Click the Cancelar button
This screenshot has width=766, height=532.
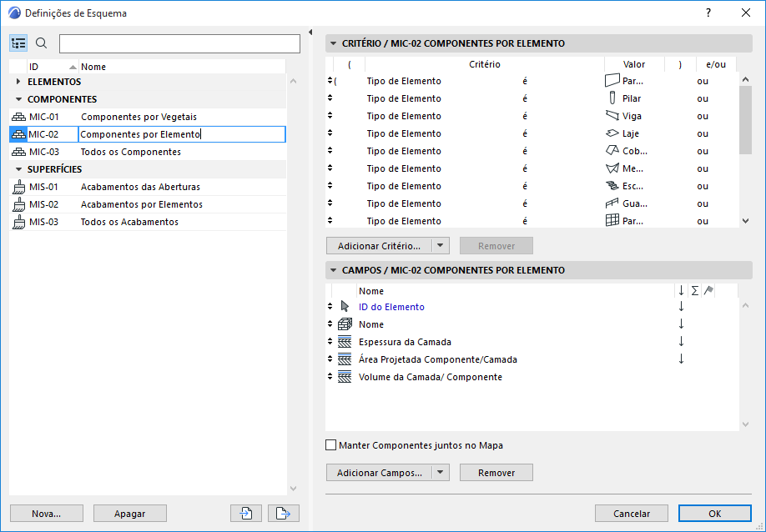[x=632, y=514]
